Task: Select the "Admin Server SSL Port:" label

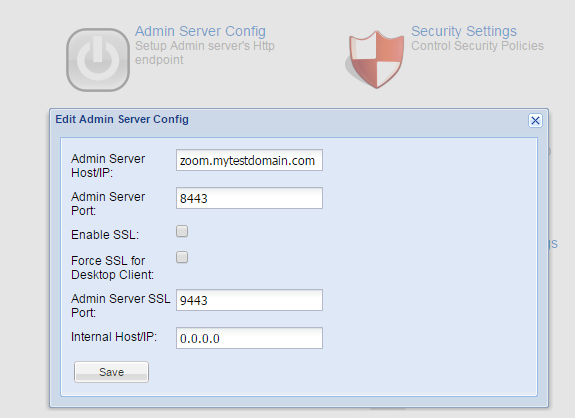Action: click(121, 306)
